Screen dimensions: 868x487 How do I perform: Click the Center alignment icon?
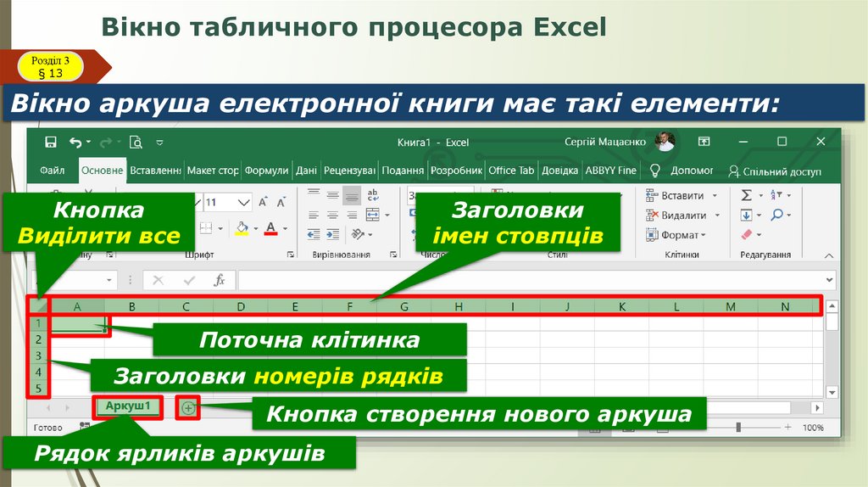click(332, 215)
